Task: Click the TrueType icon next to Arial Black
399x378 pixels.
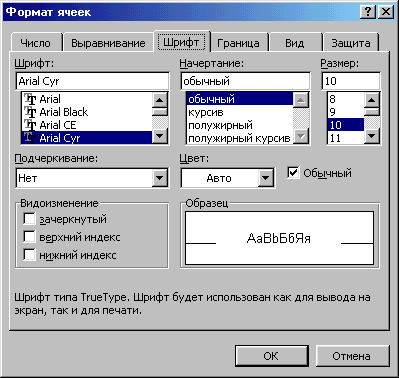Action: click(x=31, y=112)
